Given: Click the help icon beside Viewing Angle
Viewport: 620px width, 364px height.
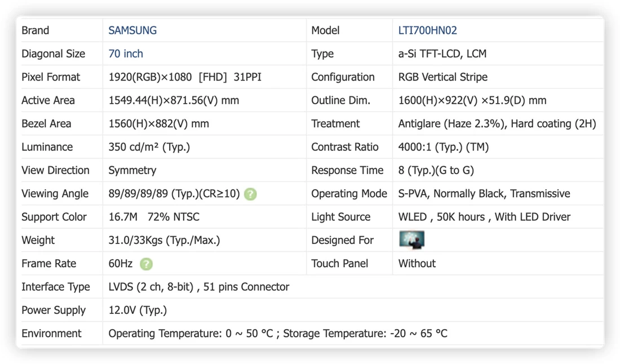Looking at the screenshot, I should (250, 194).
